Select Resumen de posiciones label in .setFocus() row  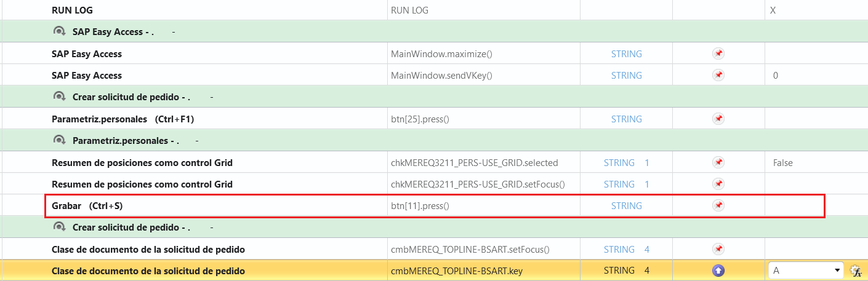click(142, 184)
